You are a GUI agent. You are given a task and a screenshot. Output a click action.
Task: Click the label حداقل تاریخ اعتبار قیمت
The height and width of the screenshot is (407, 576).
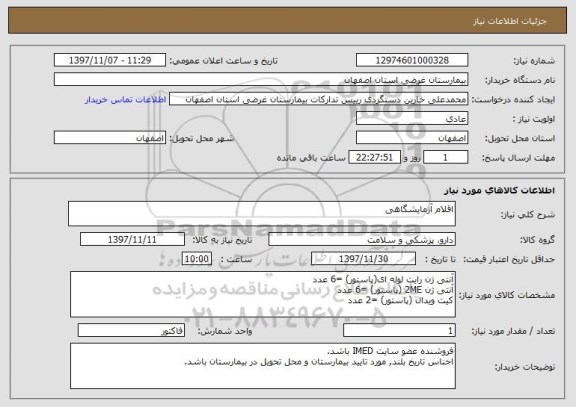click(x=509, y=259)
